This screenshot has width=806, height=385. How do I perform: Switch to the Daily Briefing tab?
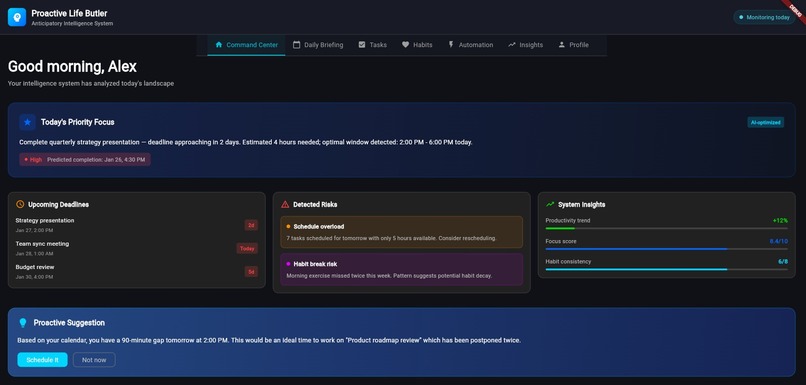click(318, 45)
